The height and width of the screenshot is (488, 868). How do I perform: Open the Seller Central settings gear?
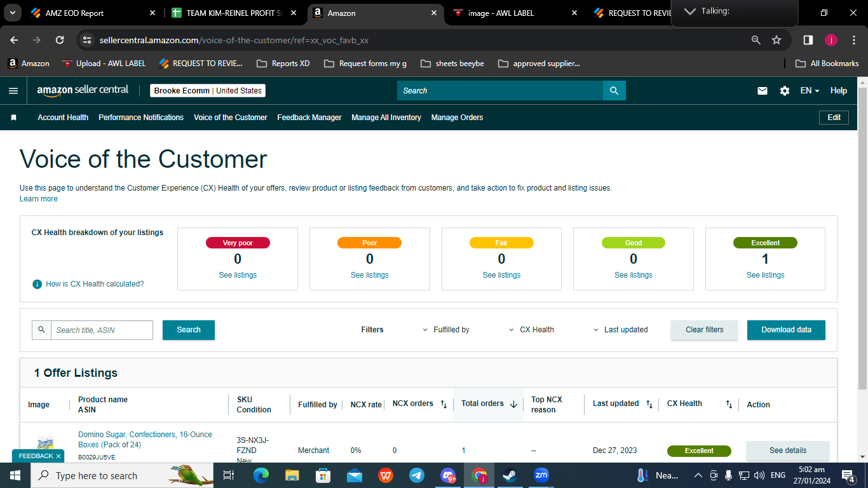785,91
